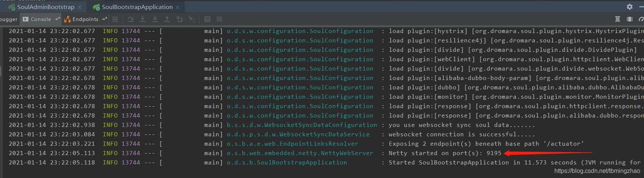Click SoulConfiguration class in the webClient plugin row
The image size is (644, 178).
coord(300,59)
